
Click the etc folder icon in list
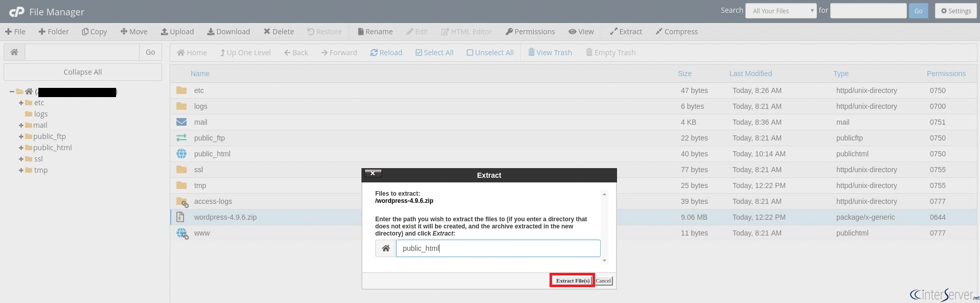coord(181,90)
